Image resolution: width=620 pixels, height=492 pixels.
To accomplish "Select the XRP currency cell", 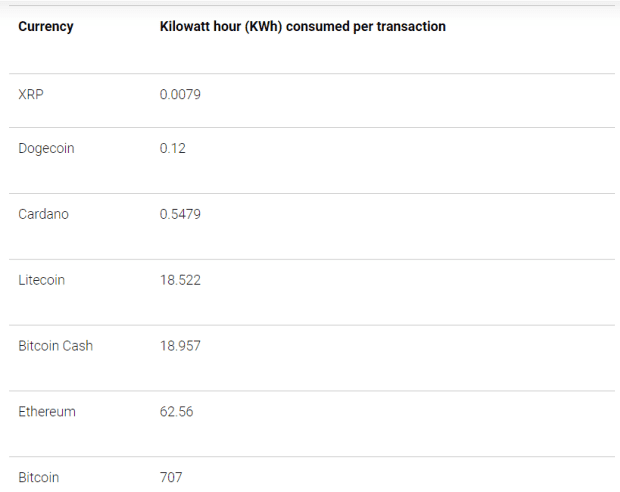I will coord(31,93).
